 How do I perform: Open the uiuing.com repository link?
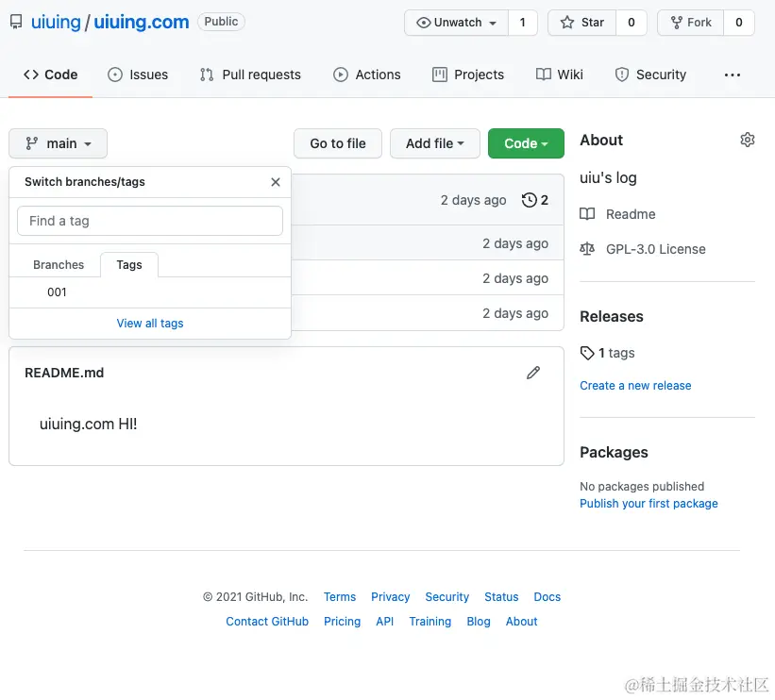(x=142, y=23)
